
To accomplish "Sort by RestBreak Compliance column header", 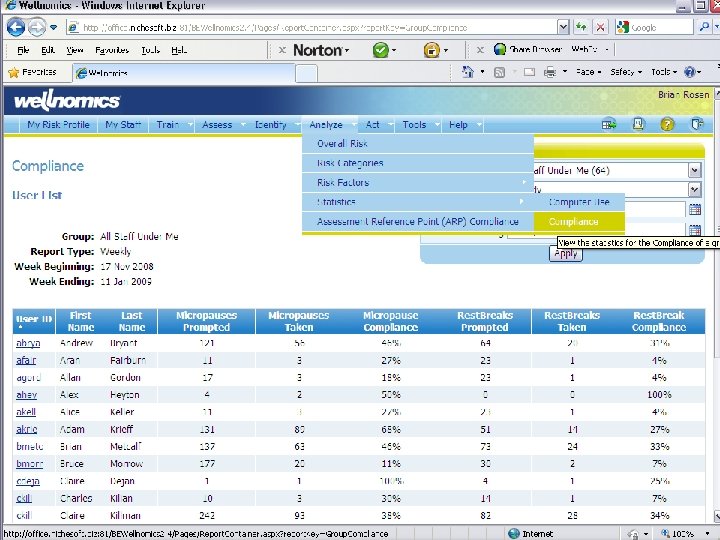I will [x=658, y=321].
